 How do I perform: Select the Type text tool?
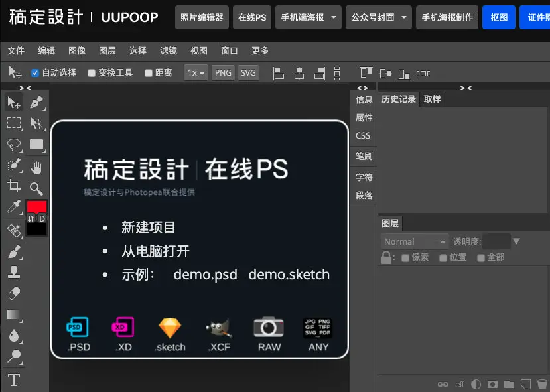click(14, 380)
